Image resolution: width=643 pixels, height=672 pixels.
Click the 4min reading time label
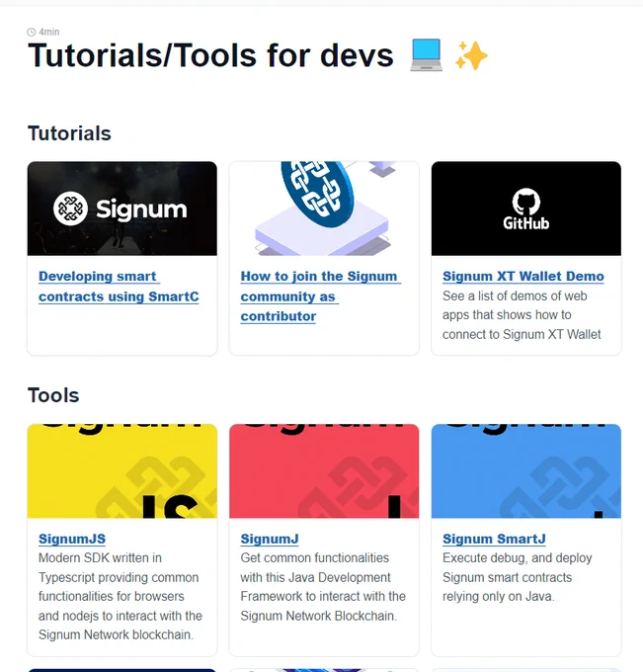click(x=48, y=33)
